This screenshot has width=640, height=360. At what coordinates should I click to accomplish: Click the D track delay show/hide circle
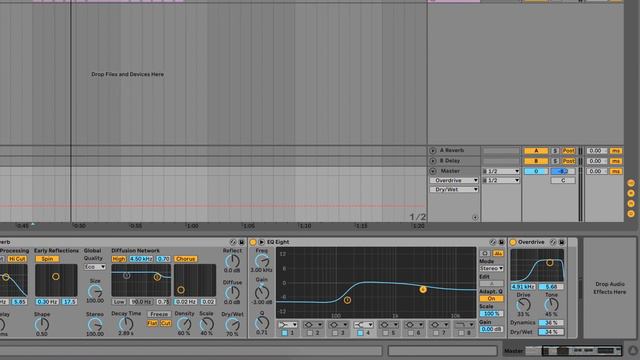[x=631, y=213]
